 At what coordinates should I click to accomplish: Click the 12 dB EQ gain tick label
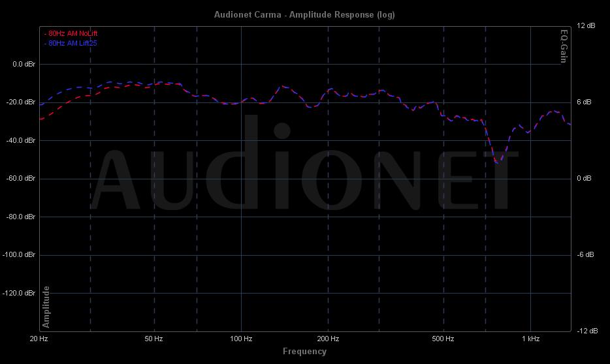point(586,26)
